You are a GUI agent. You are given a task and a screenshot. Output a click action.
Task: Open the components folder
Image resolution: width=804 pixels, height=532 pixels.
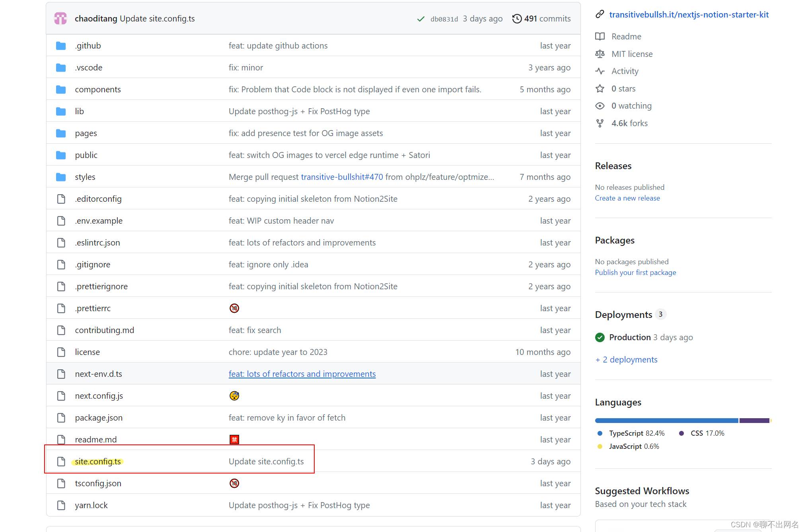point(98,90)
